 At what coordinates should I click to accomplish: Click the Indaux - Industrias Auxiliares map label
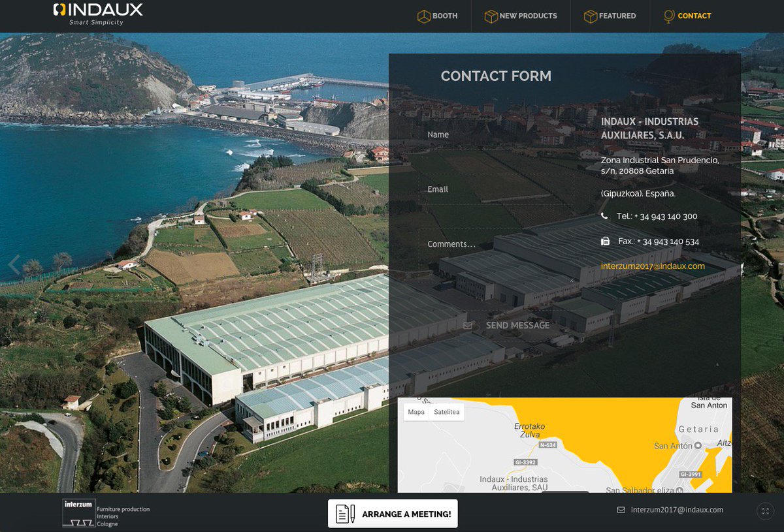click(x=514, y=483)
